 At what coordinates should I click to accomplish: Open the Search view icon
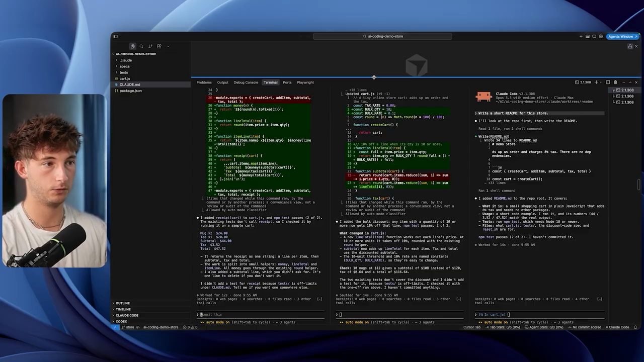141,46
